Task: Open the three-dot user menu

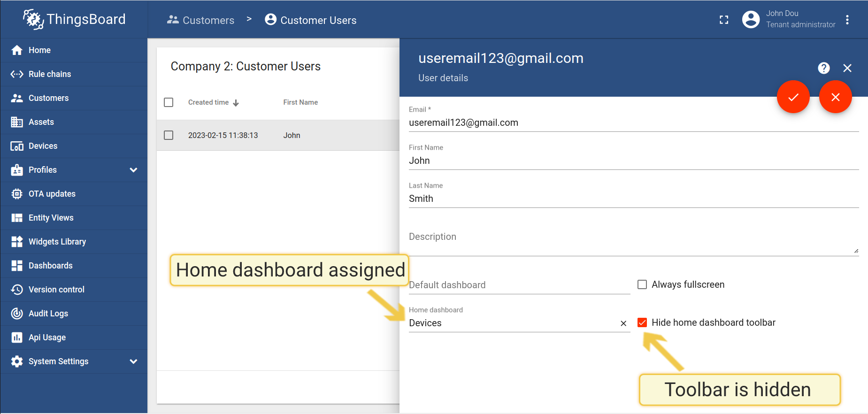Action: pos(847,20)
